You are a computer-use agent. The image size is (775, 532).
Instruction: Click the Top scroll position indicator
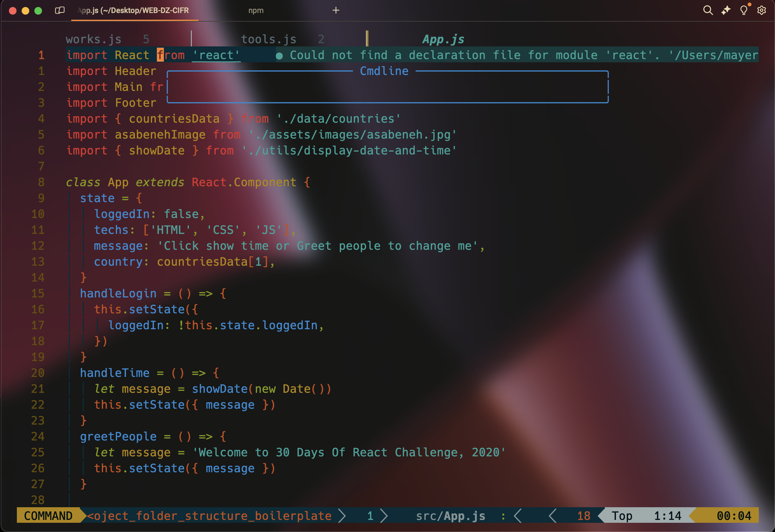(x=622, y=516)
